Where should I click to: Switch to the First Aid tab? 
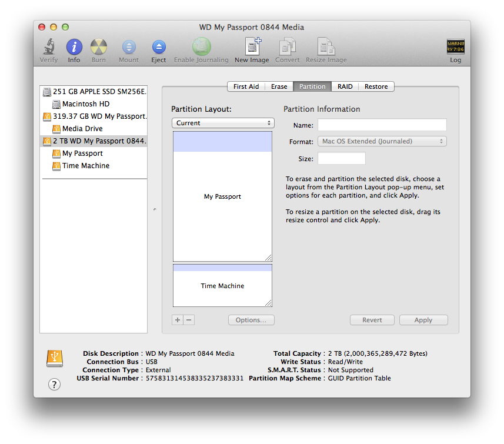246,86
